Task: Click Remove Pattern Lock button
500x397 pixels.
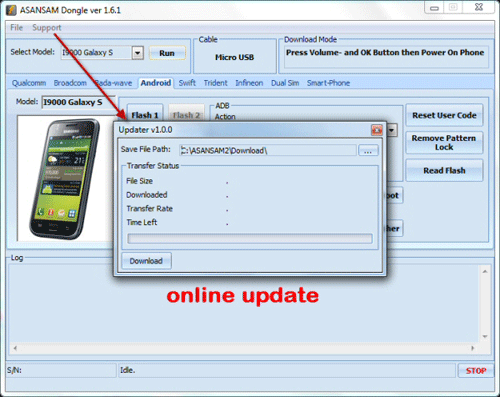Action: (444, 143)
